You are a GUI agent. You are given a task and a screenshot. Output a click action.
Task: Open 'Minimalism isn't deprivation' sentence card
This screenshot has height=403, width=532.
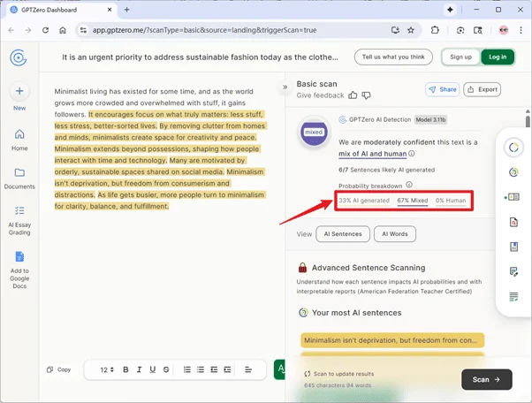pyautogui.click(x=392, y=340)
